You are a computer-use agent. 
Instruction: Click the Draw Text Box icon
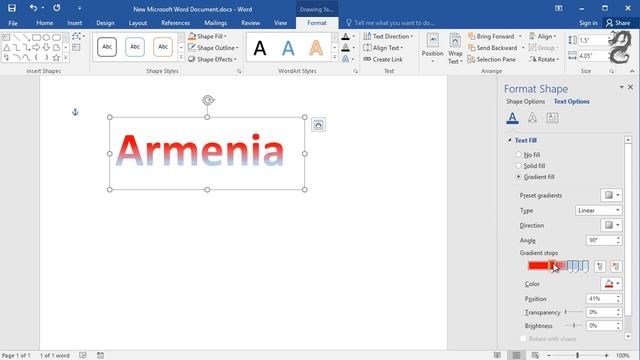click(76, 47)
